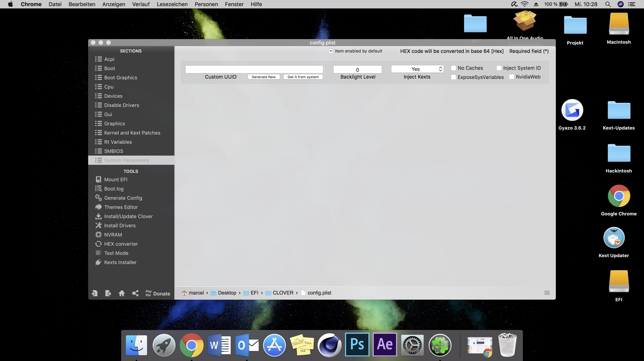Screen dimensions: 644x361
Task: Click the import config icon at bottom left
Action: (x=94, y=293)
